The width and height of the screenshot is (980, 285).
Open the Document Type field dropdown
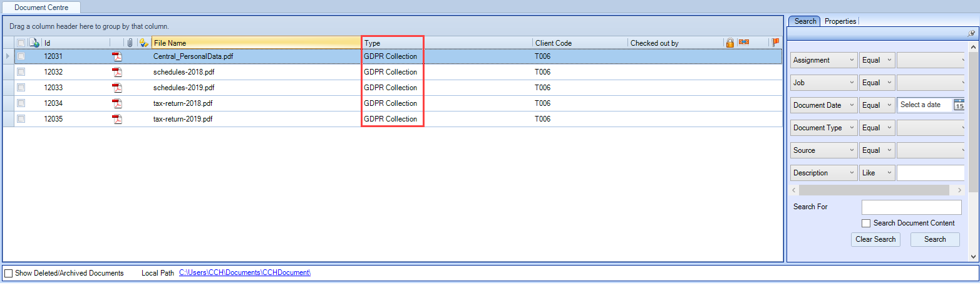824,128
